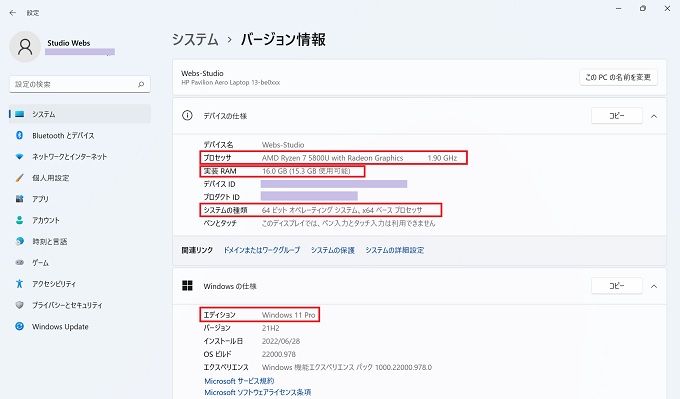Click the Windows logo beside Windows の仕様
Image resolution: width=680 pixels, height=399 pixels.
click(x=187, y=285)
